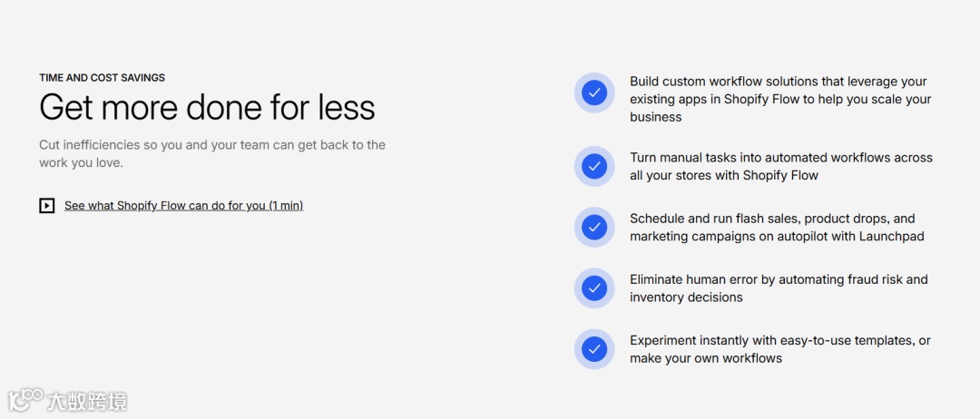Click checkmark icon beside "Schedule and run flash sales"
Screen dimensions: 980x419
(594, 228)
